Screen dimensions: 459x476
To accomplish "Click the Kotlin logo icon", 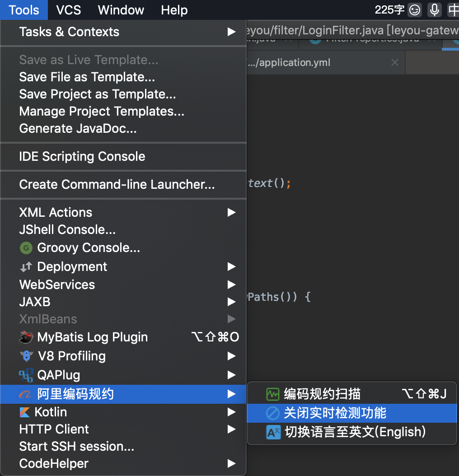I will (24, 412).
